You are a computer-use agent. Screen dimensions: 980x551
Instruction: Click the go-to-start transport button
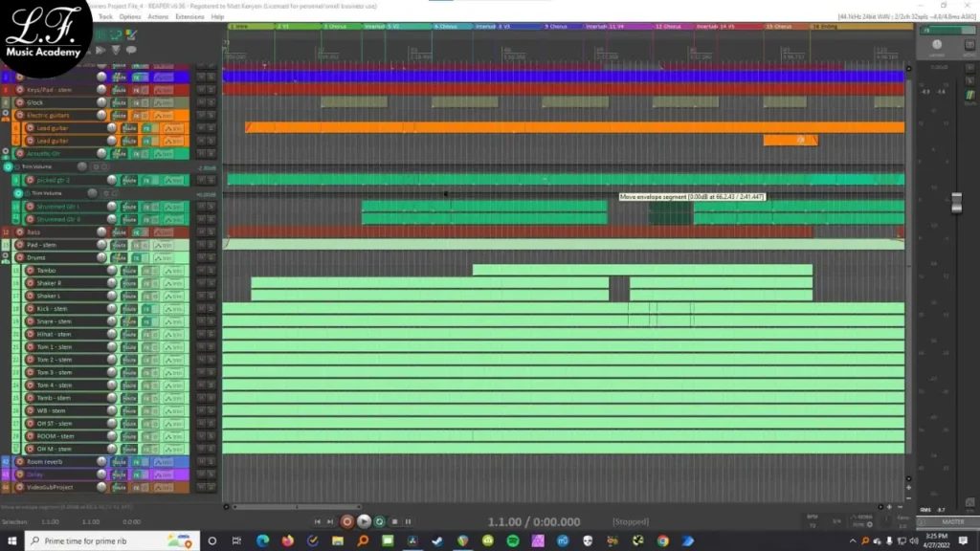click(x=318, y=521)
